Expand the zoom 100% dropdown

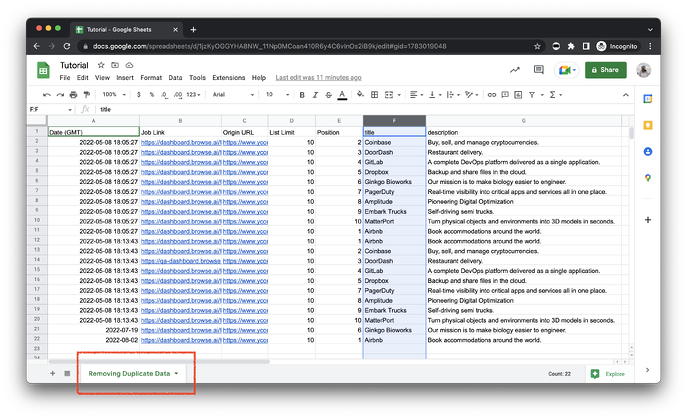tap(111, 94)
